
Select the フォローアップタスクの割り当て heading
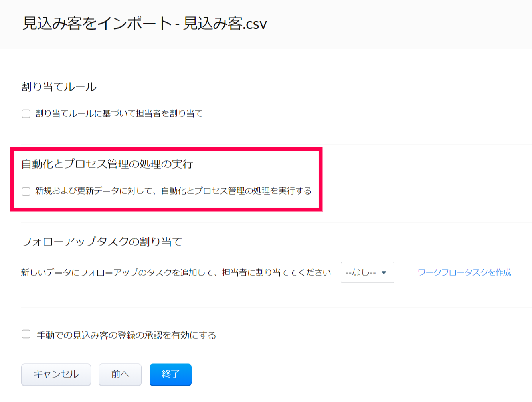pos(101,242)
